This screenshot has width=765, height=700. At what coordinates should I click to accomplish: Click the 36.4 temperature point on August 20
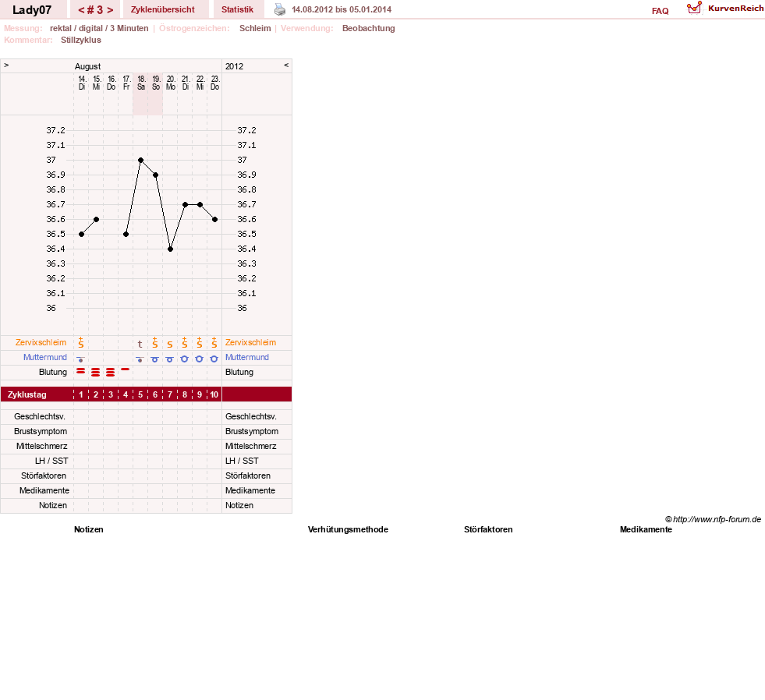[170, 249]
